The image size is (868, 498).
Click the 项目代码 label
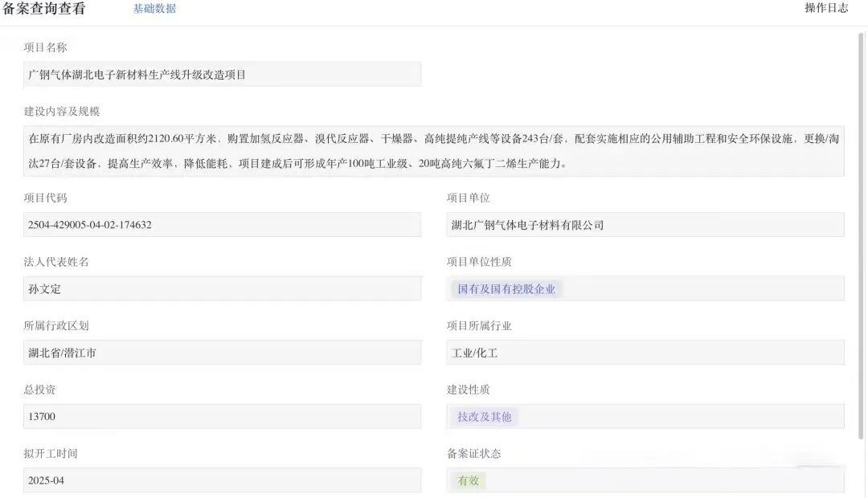click(45, 198)
